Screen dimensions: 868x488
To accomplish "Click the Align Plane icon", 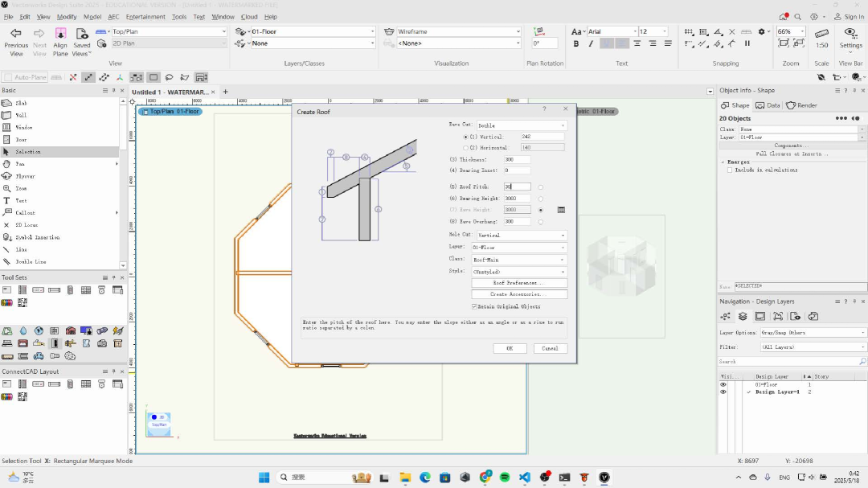I will pos(60,33).
